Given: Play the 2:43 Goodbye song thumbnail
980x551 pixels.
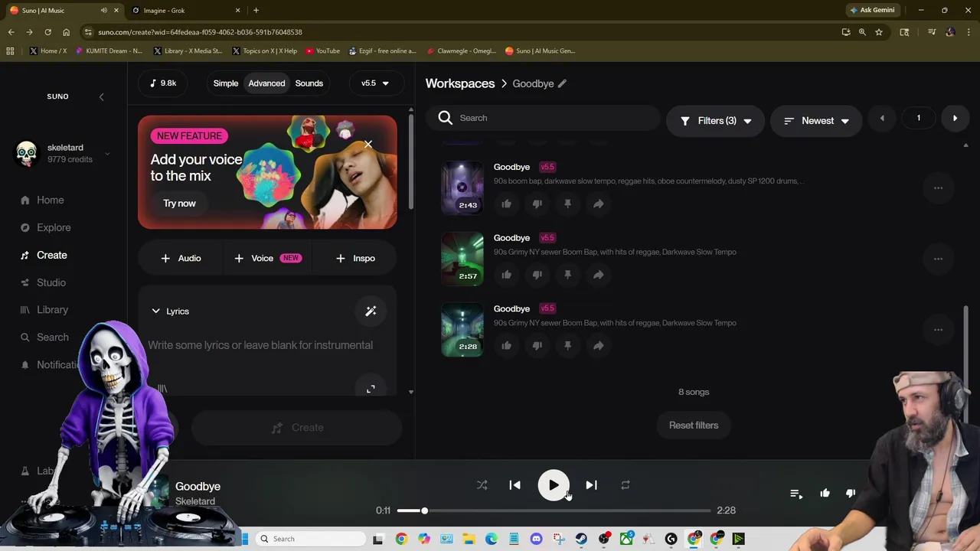Looking at the screenshot, I should click(x=462, y=187).
